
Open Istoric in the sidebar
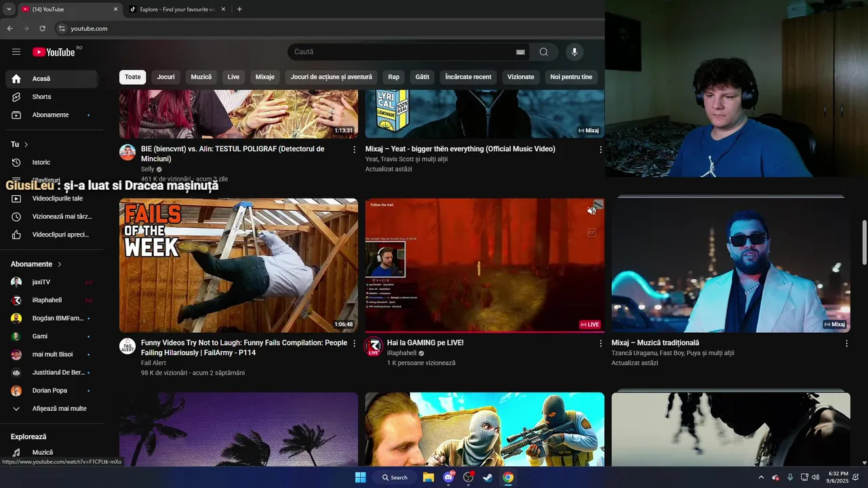(52, 163)
